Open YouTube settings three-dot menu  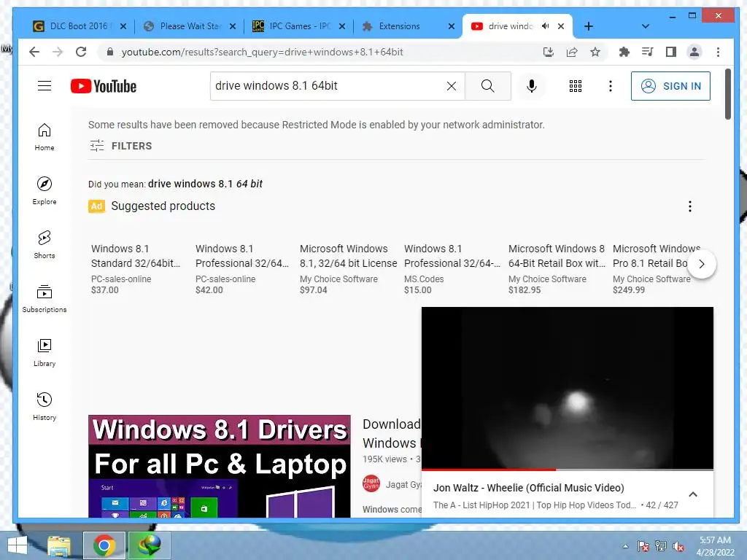tap(611, 86)
